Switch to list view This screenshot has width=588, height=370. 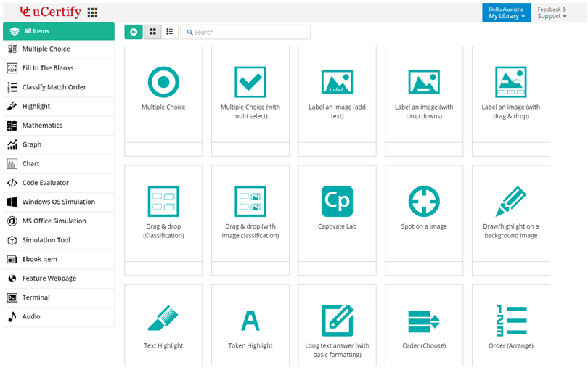click(170, 32)
